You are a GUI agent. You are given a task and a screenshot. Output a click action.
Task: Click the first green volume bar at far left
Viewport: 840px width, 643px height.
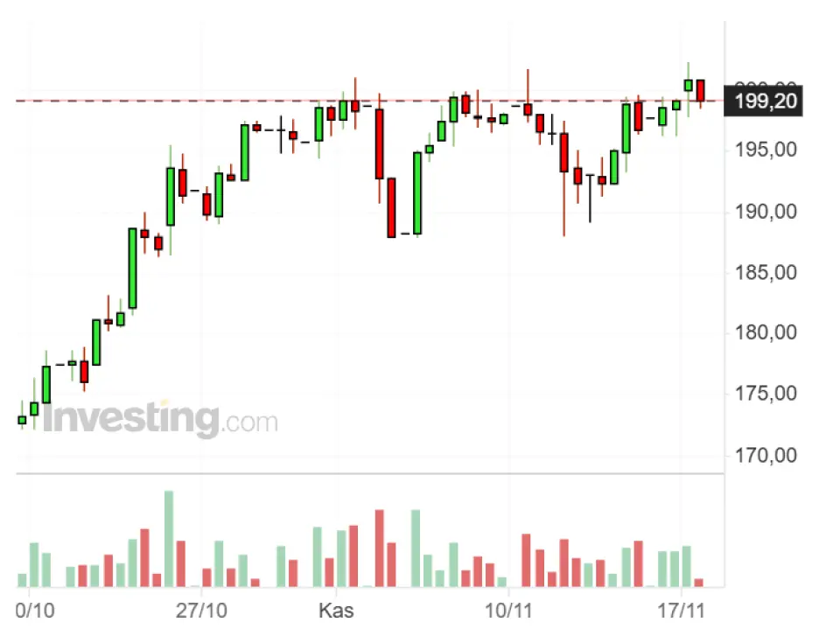[x=22, y=579]
